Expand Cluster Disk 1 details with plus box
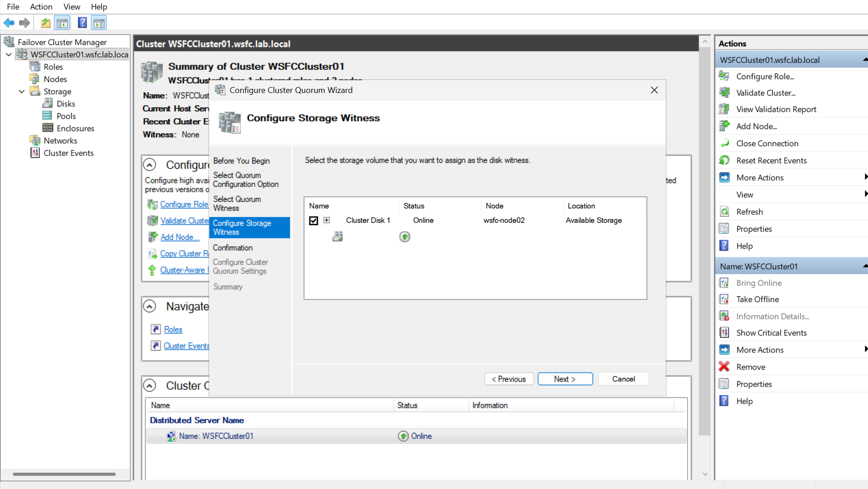Viewport: 868px width, 489px height. [327, 220]
